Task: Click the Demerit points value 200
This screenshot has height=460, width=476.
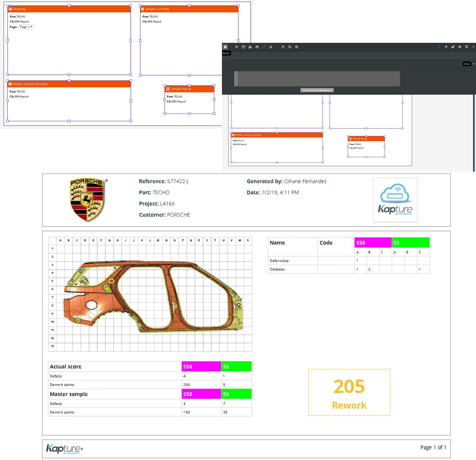Action: pyautogui.click(x=186, y=385)
